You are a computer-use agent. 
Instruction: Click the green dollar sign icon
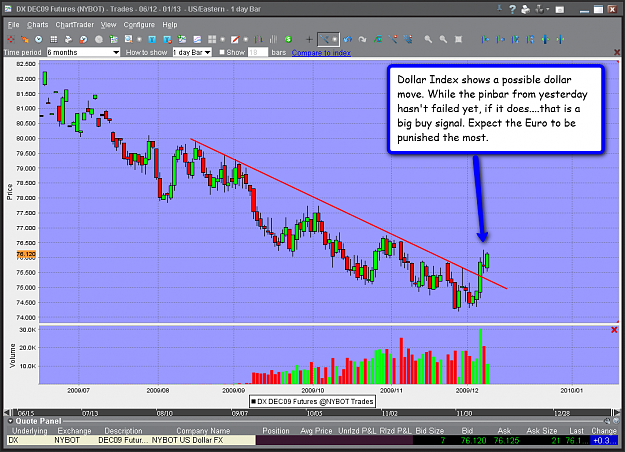tap(288, 39)
